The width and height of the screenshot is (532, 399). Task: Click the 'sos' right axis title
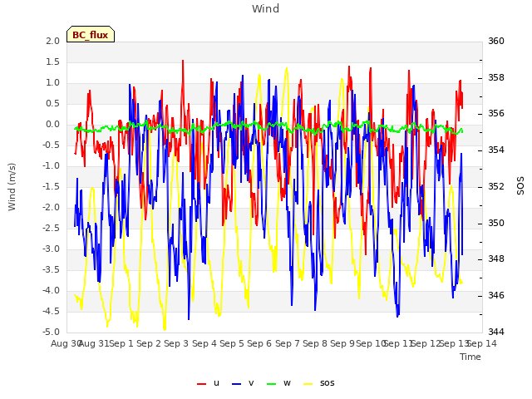(520, 186)
